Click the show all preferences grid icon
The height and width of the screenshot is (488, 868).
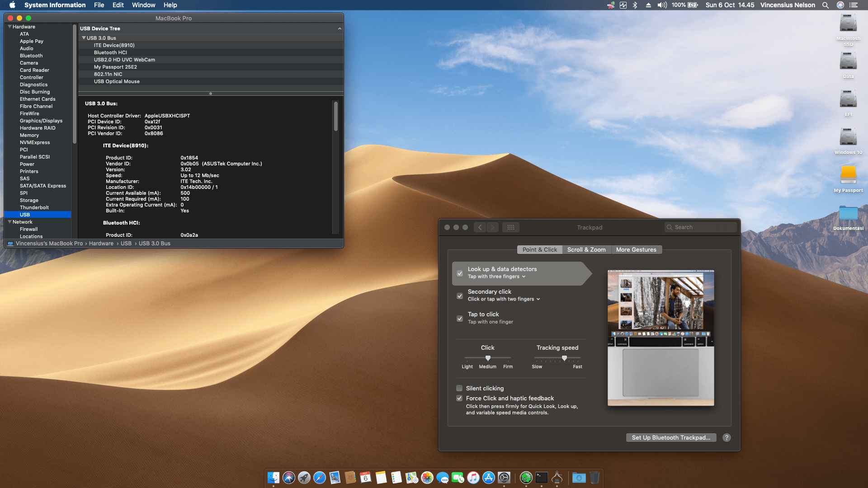(x=511, y=227)
